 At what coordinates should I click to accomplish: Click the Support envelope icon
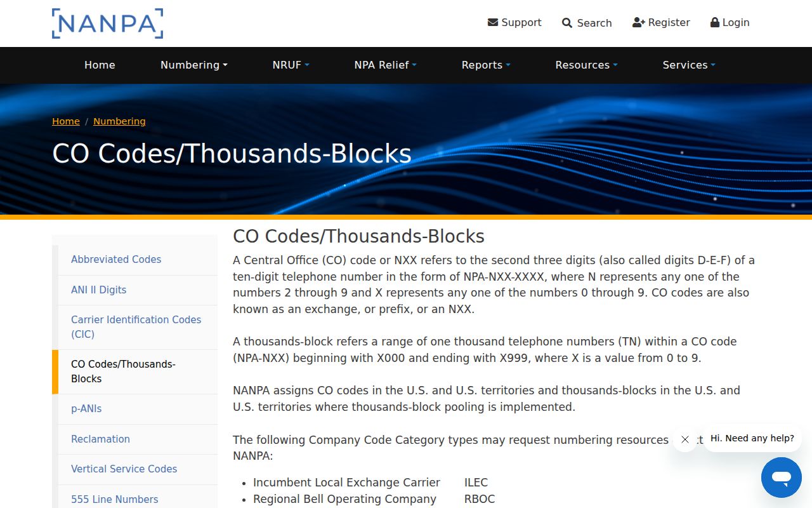click(493, 22)
